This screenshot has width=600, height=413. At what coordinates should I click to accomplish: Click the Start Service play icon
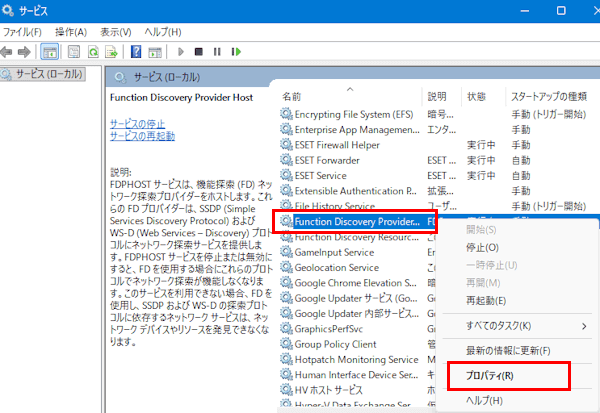[181, 52]
